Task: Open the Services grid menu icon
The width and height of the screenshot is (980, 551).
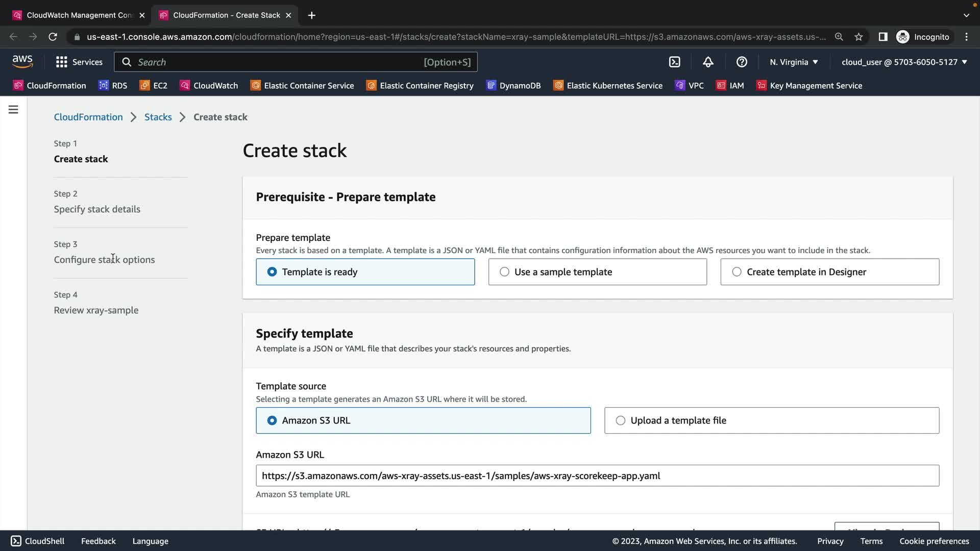Action: (62, 62)
